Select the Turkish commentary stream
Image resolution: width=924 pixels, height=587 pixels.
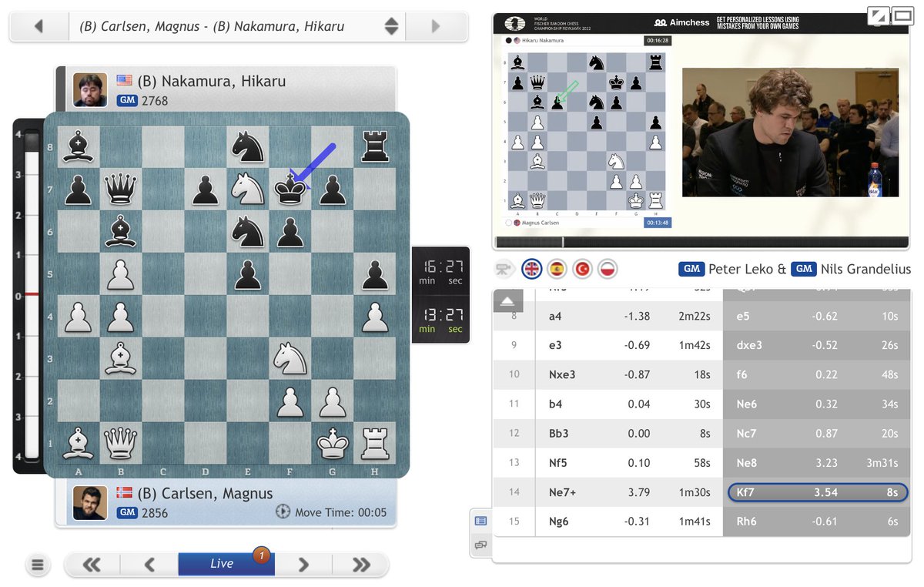[582, 269]
